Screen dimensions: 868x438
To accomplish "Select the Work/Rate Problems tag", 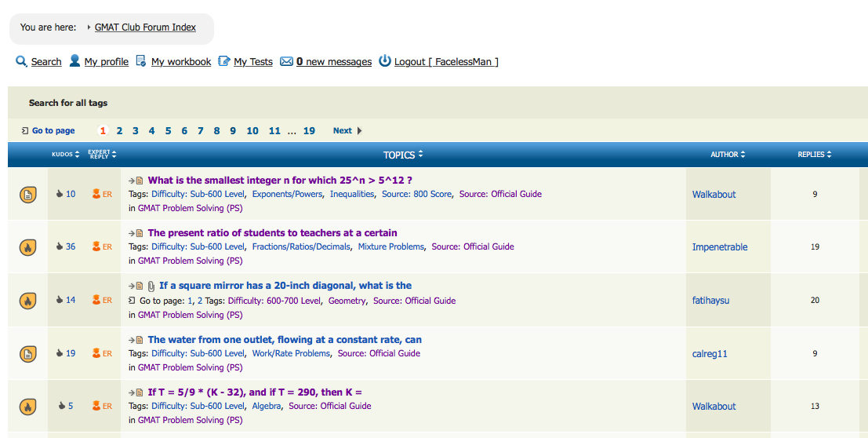I will coord(291,353).
